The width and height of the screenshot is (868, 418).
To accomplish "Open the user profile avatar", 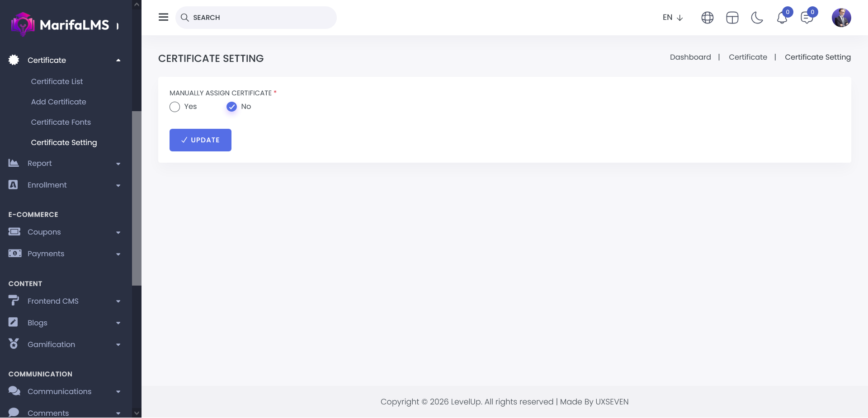I will click(841, 18).
